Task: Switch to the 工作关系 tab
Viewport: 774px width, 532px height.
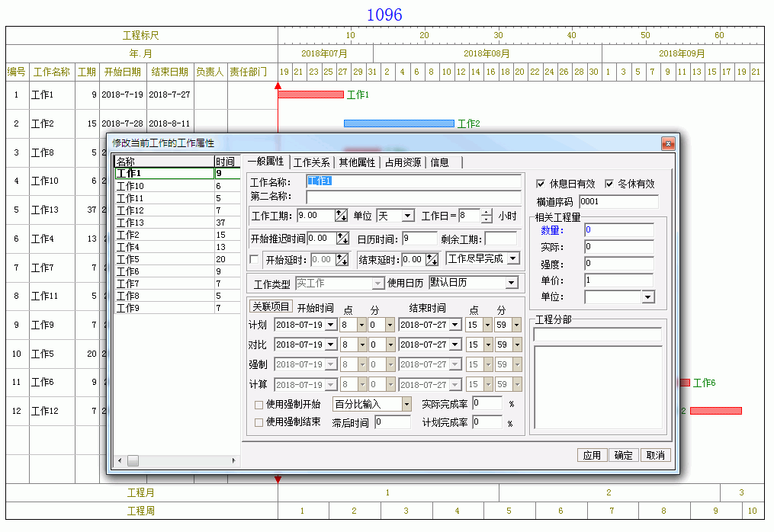Action: (x=312, y=162)
